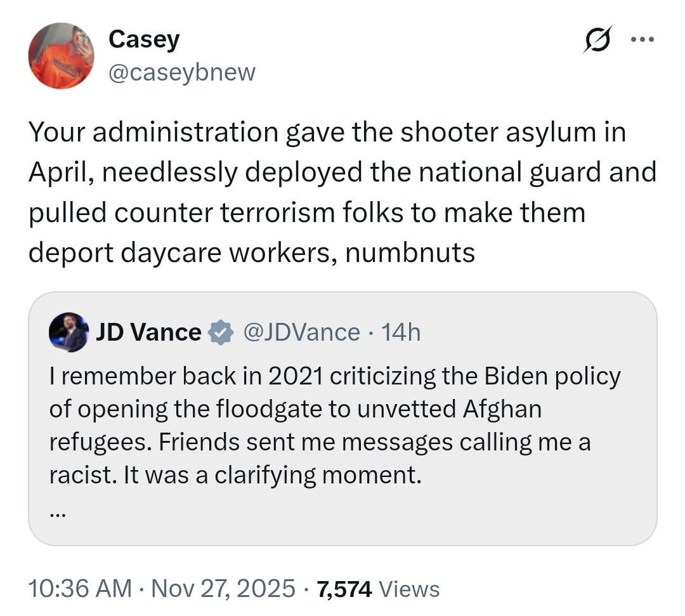This screenshot has height=616, width=685.
Task: Open Casey's profile via display name
Action: click(x=144, y=39)
